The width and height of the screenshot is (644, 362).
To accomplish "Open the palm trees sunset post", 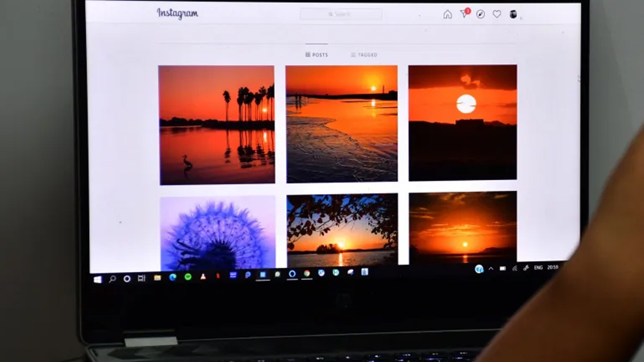I will [217, 125].
